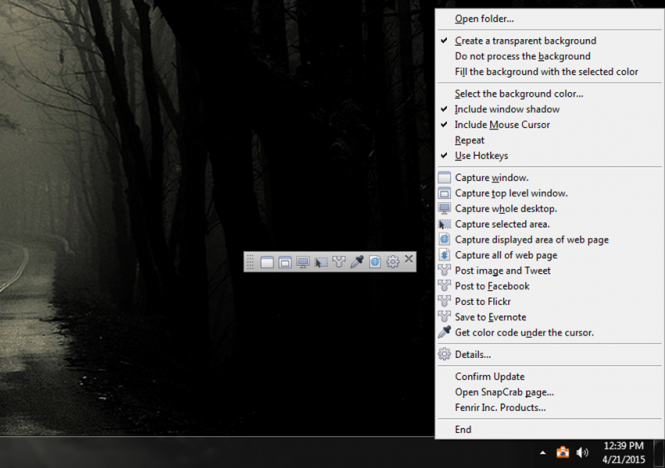Select Do not process the background
Image resolution: width=665 pixels, height=468 pixels.
(548, 56)
